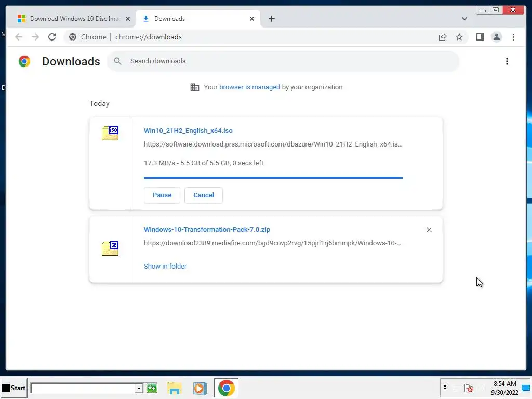Remove Windows-10-Transformation-Pack from list
532x399 pixels.
[x=429, y=230]
